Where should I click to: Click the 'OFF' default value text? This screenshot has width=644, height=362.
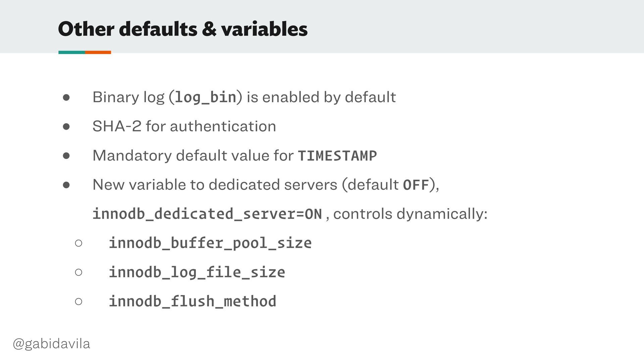tap(416, 185)
